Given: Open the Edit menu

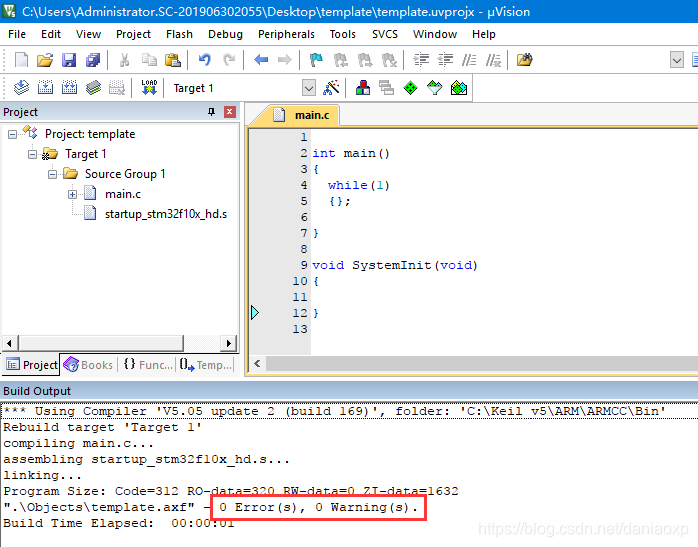Looking at the screenshot, I should [51, 34].
